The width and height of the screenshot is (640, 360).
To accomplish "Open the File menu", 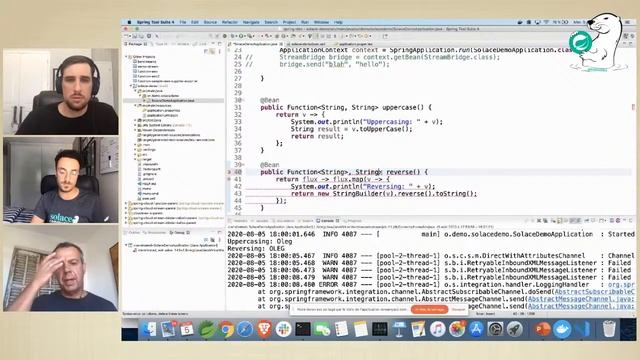I will pyautogui.click(x=183, y=22).
